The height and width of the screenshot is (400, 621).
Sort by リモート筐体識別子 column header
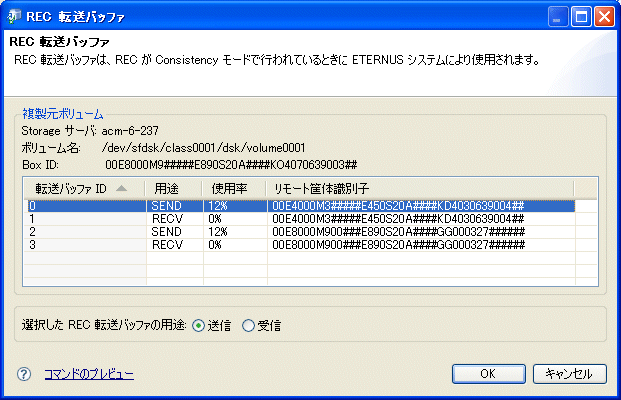[x=420, y=189]
